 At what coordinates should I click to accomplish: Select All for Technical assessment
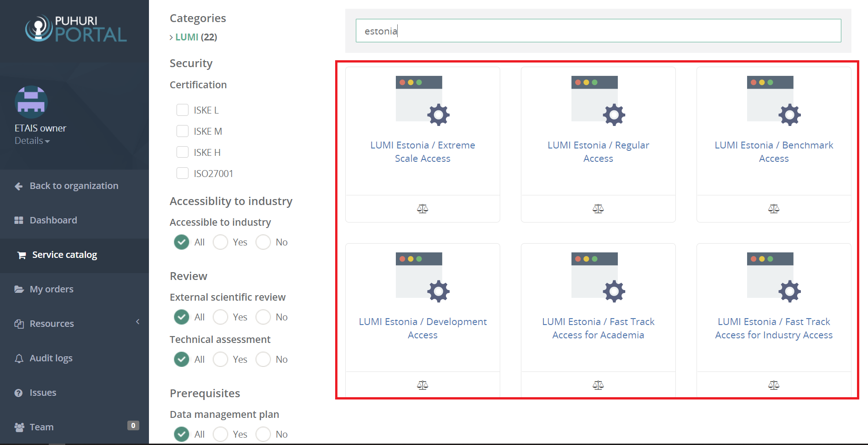[x=182, y=359]
